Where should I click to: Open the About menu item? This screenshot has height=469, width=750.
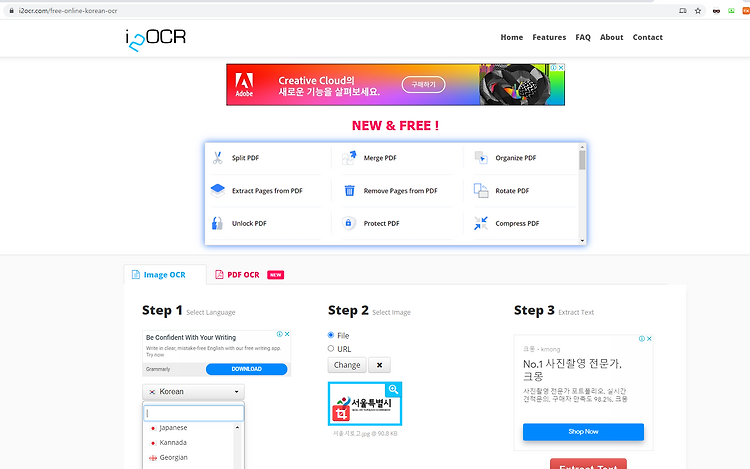pos(611,37)
